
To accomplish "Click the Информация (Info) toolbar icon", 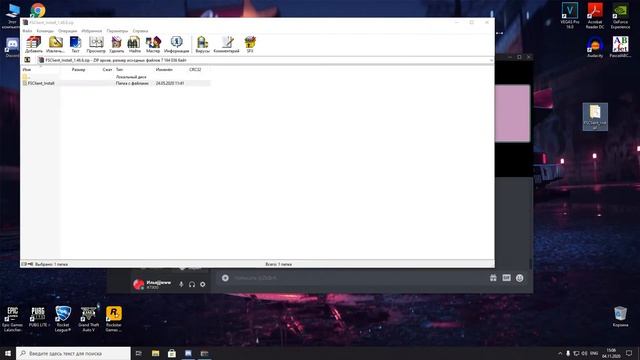I will pyautogui.click(x=176, y=44).
